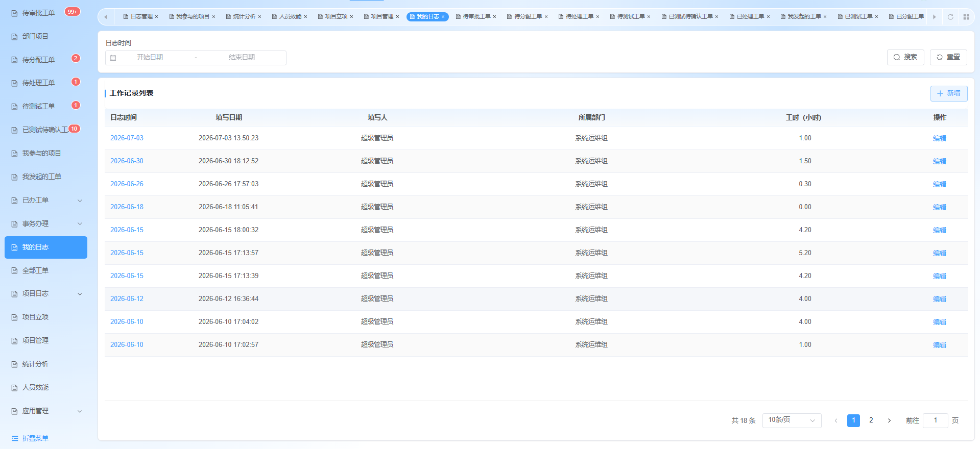Close the 项目立项 tab
Viewport: 980px width, 449px height.
[351, 17]
